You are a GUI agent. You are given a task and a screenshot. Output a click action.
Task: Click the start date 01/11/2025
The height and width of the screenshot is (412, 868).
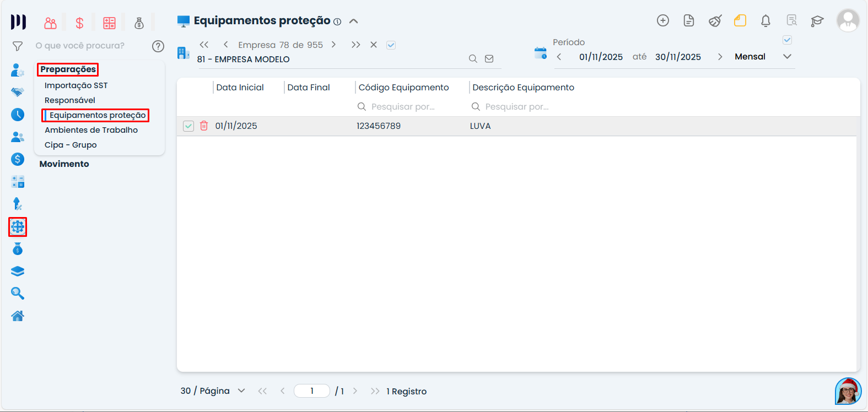(x=601, y=57)
